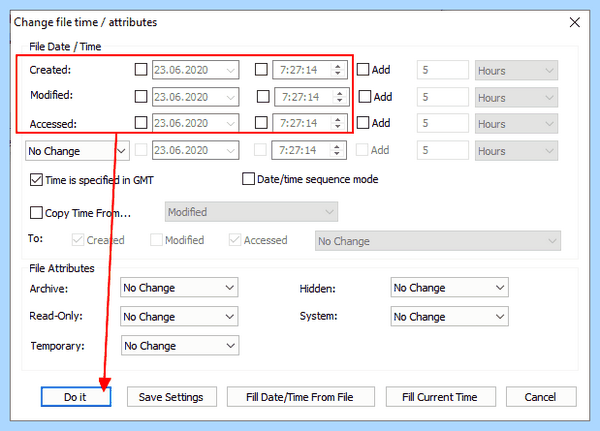Tick the Modified date checkbox
This screenshot has height=431, width=600.
point(141,96)
